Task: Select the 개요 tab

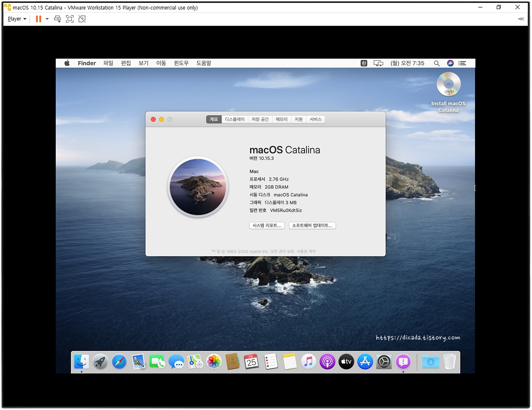Action: click(214, 119)
